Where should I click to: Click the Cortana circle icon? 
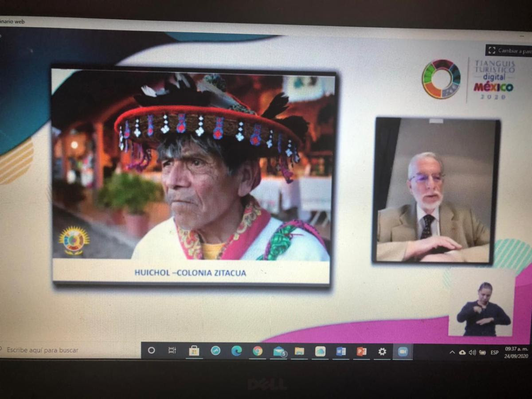click(152, 350)
